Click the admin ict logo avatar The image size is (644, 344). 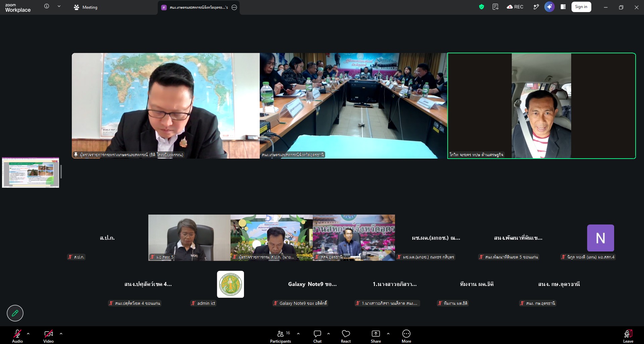(x=230, y=284)
